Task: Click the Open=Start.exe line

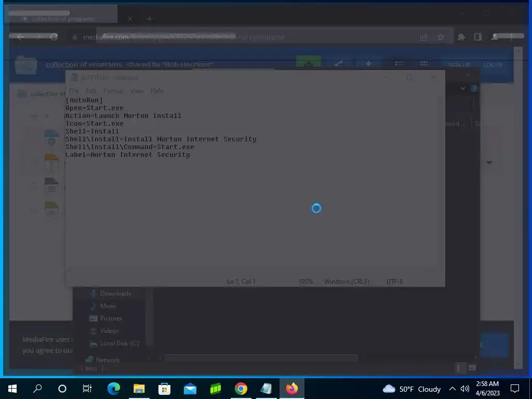Action: 95,108
